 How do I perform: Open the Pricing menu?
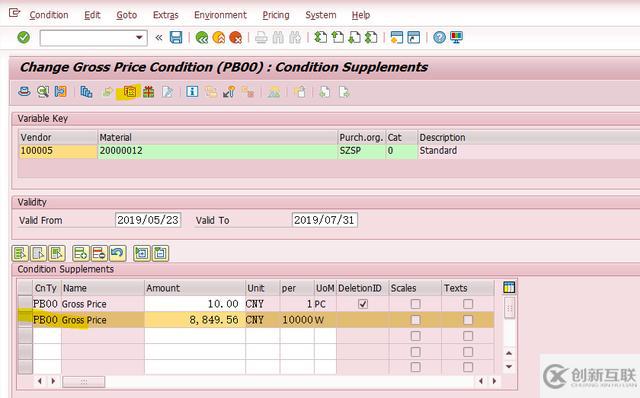(276, 15)
